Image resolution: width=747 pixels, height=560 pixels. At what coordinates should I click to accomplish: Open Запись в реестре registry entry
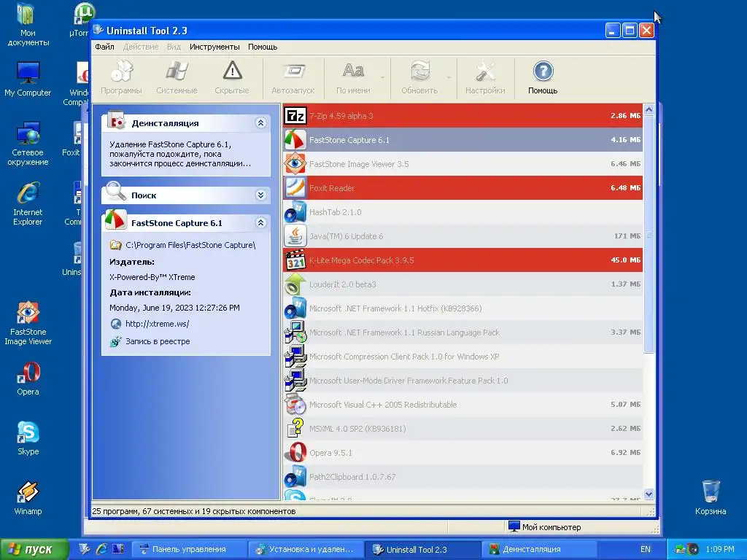[158, 341]
